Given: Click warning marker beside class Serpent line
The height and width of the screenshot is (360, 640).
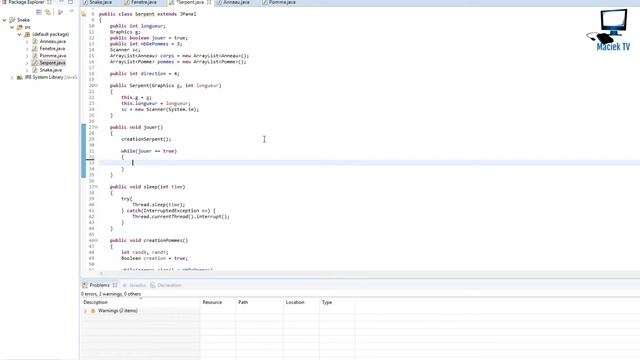Looking at the screenshot, I should [x=84, y=14].
